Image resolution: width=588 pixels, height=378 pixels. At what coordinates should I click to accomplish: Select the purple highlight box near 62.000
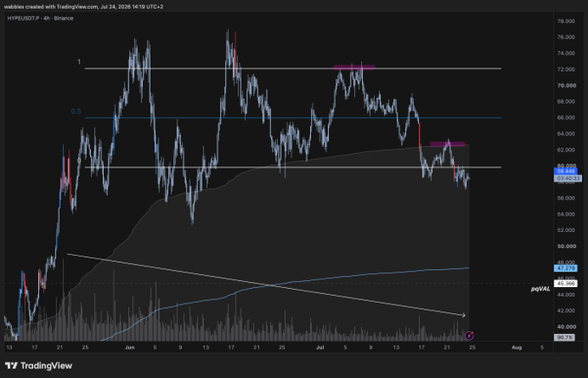pyautogui.click(x=447, y=144)
